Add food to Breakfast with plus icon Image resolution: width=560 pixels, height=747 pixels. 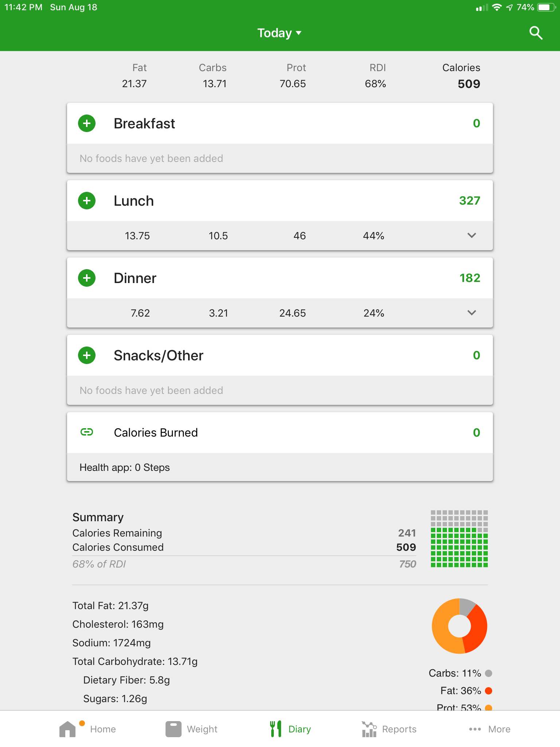(x=87, y=123)
